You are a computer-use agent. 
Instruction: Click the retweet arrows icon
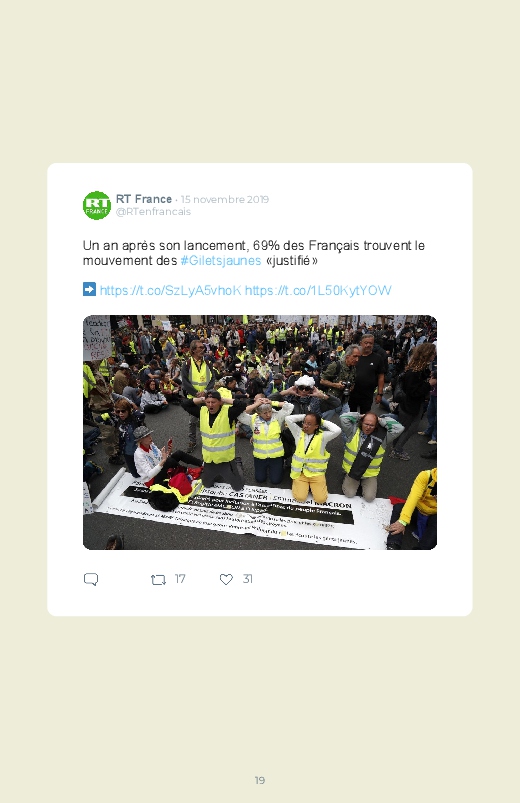click(x=158, y=579)
